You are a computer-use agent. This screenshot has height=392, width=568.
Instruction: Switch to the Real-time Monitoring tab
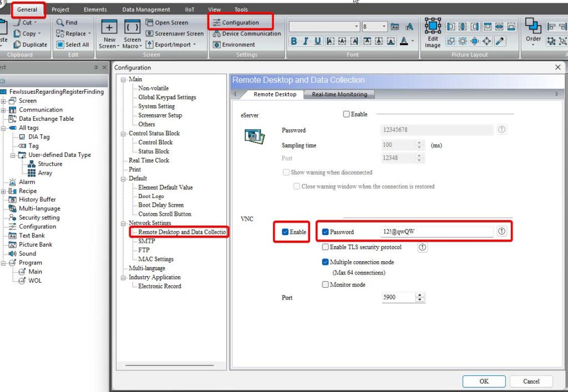click(x=339, y=94)
